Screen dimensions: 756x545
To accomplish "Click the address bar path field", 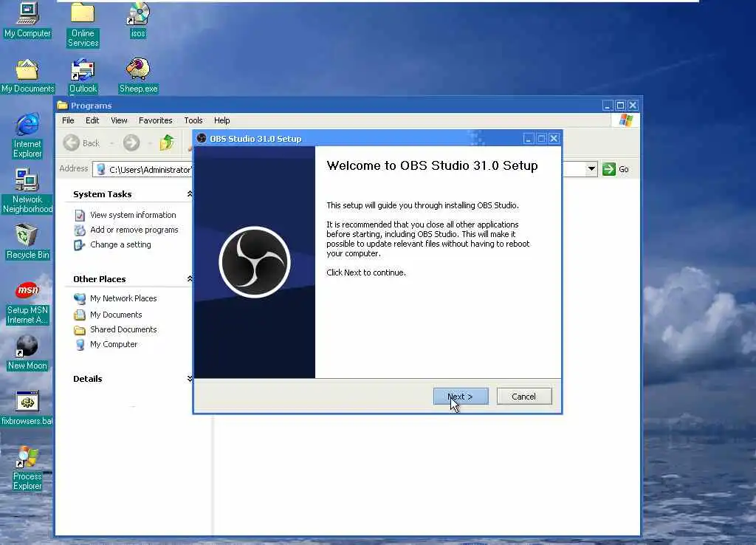I will [x=142, y=169].
